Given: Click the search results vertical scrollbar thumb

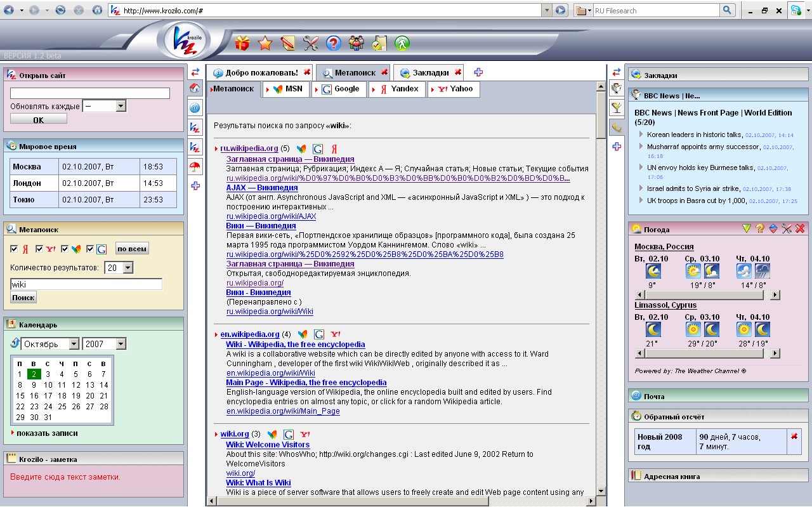Looking at the screenshot, I should (601, 115).
